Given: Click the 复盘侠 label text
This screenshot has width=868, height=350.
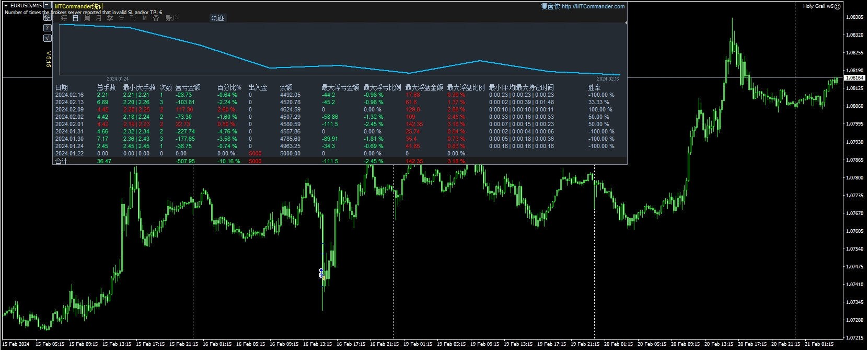Looking at the screenshot, I should (550, 6).
